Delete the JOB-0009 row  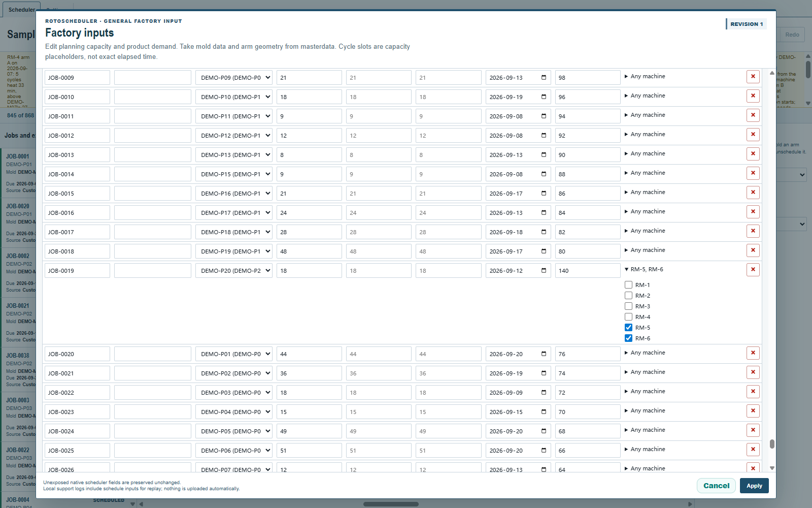click(x=753, y=77)
